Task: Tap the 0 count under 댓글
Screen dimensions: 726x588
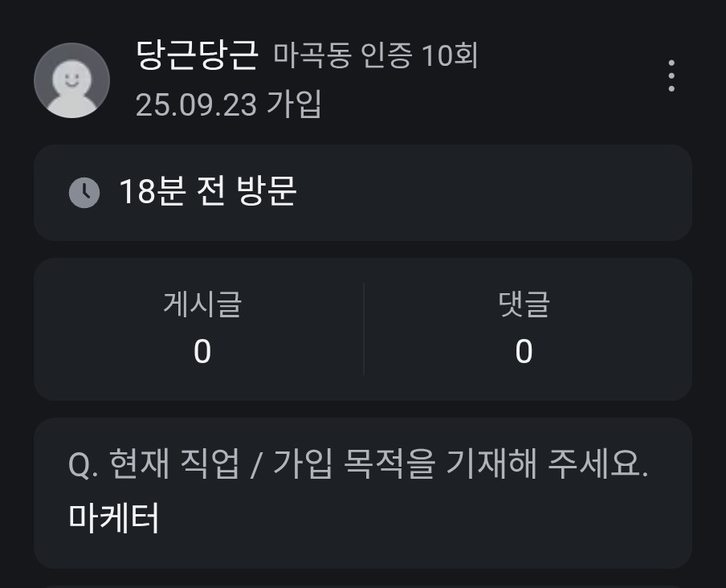Action: 524,352
